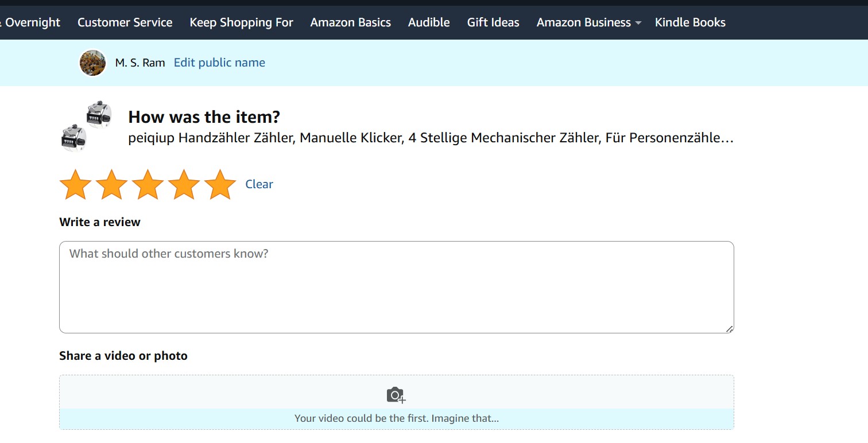Click the product title text
The image size is (868, 443).
point(431,138)
